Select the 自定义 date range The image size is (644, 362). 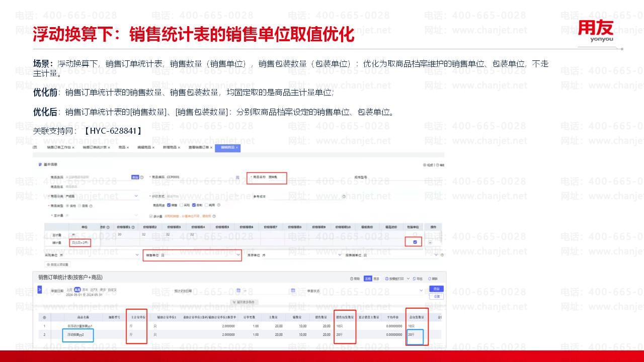click(x=112, y=290)
